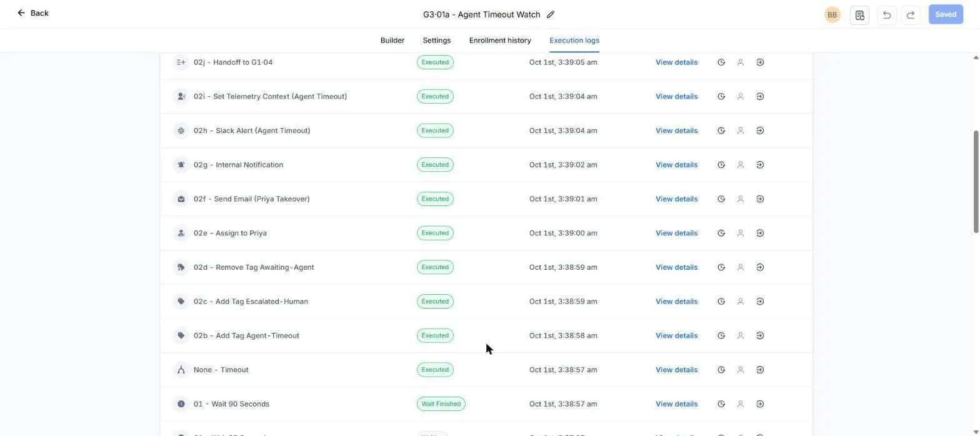View details for 02d Remove Tag Awaiting-Agent
Image resolution: width=980 pixels, height=436 pixels.
tap(676, 267)
